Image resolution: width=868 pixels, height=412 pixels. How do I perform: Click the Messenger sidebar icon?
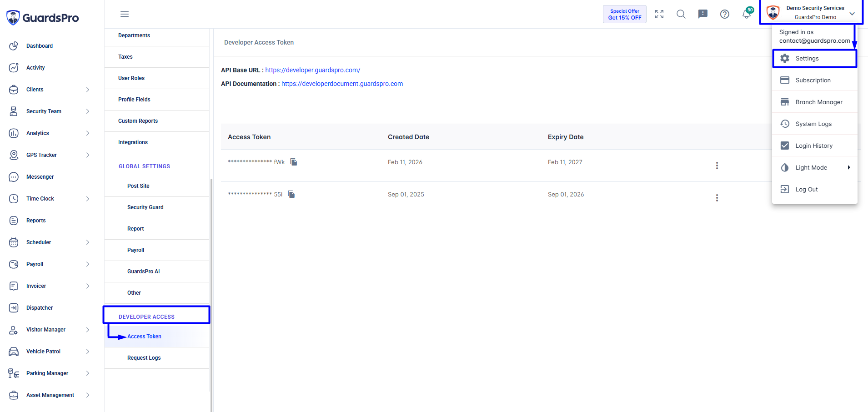click(x=14, y=177)
